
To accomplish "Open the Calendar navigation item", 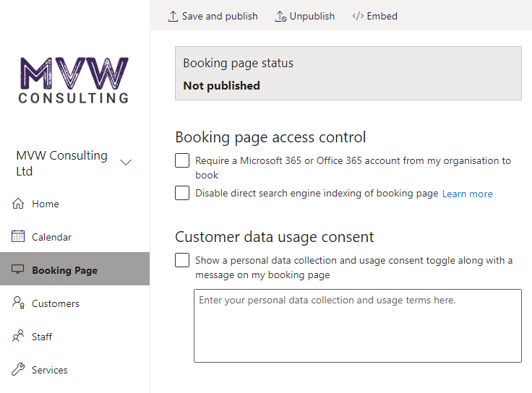I will (x=51, y=237).
